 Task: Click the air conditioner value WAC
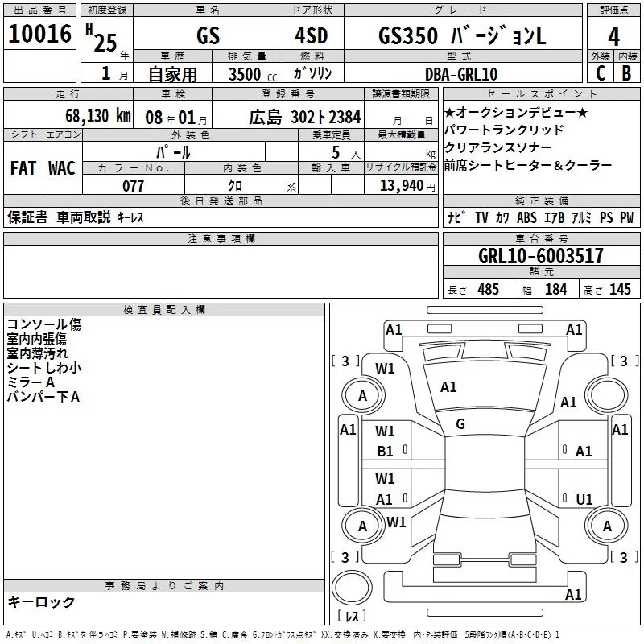tap(62, 168)
